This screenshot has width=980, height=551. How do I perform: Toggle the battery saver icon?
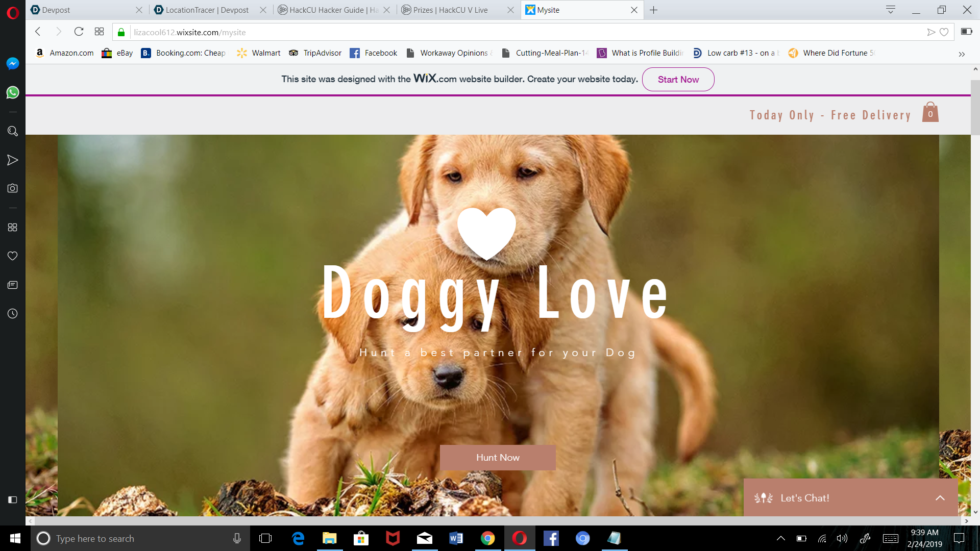(x=966, y=32)
